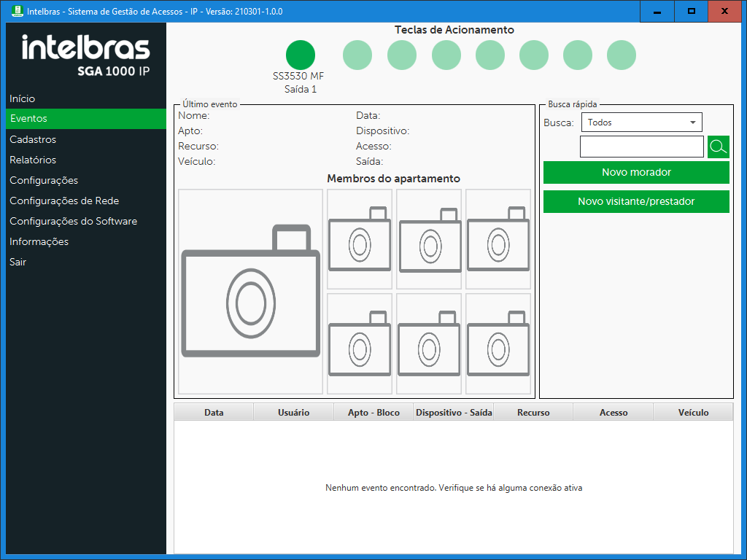
Task: Click the Intelbras SGA 1000 IP logo
Action: click(86, 55)
